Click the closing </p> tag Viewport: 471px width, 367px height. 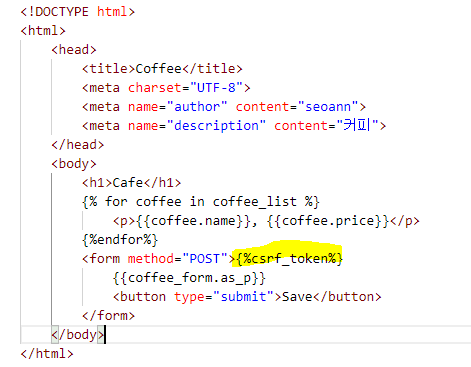tap(405, 221)
